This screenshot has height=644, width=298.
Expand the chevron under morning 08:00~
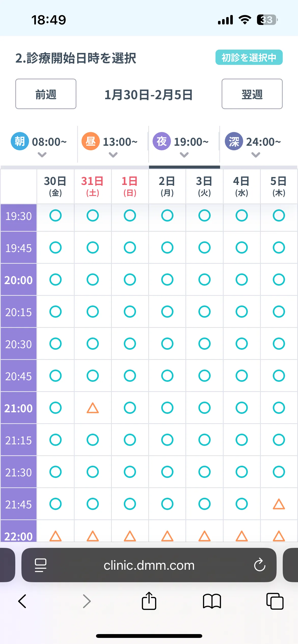point(42,154)
